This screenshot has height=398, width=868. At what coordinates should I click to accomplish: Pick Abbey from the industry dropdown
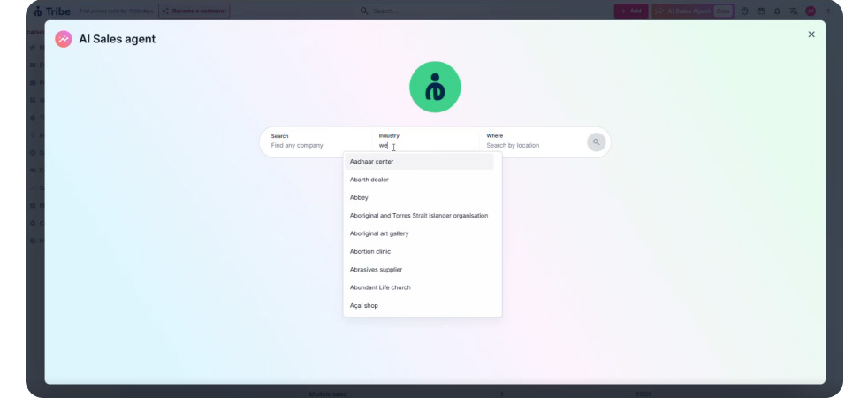coord(360,197)
